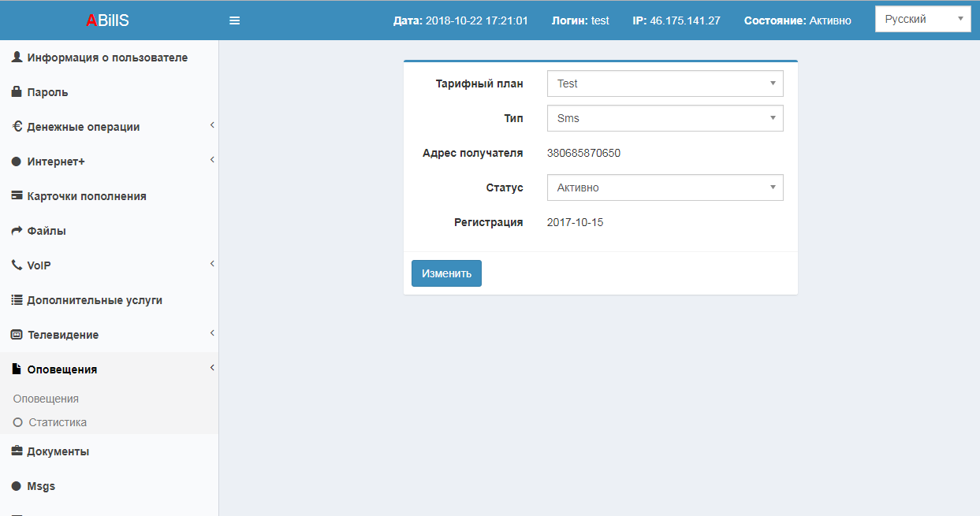Click the lock icon next to Пароль
The height and width of the screenshot is (516, 980).
click(17, 92)
